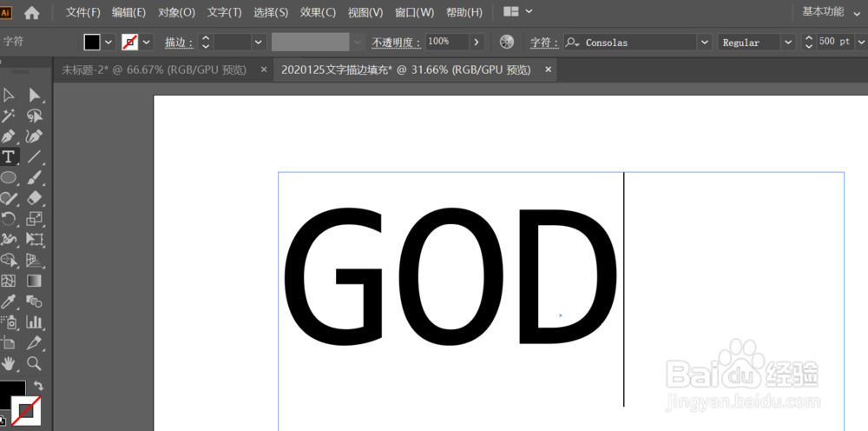The height and width of the screenshot is (431, 868).
Task: Select the Selection tool (black arrow)
Action: [9, 96]
